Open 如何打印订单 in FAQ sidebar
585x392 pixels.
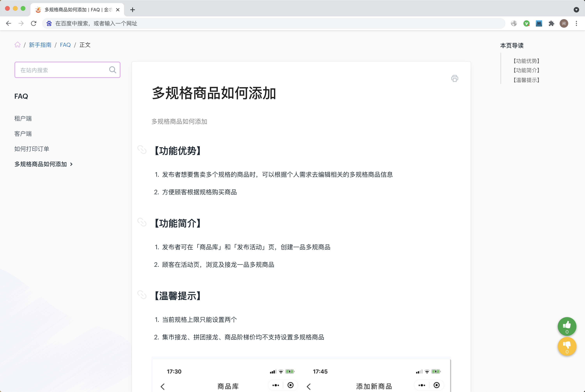(x=32, y=149)
